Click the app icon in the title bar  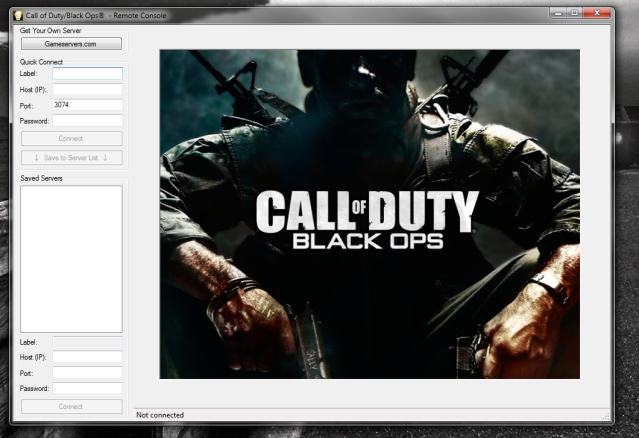click(16, 16)
